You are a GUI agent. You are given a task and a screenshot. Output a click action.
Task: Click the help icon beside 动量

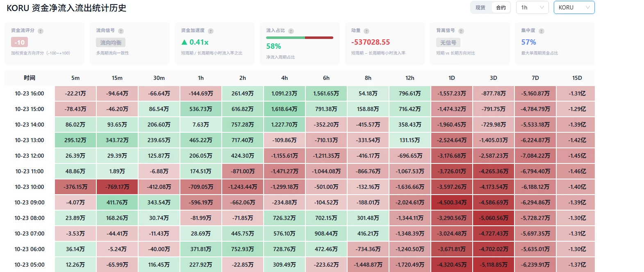pyautogui.click(x=366, y=31)
